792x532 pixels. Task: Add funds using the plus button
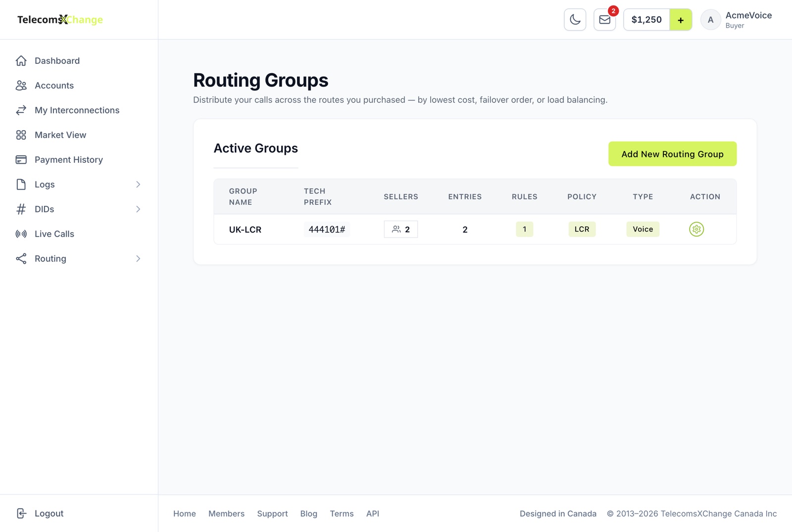tap(681, 20)
